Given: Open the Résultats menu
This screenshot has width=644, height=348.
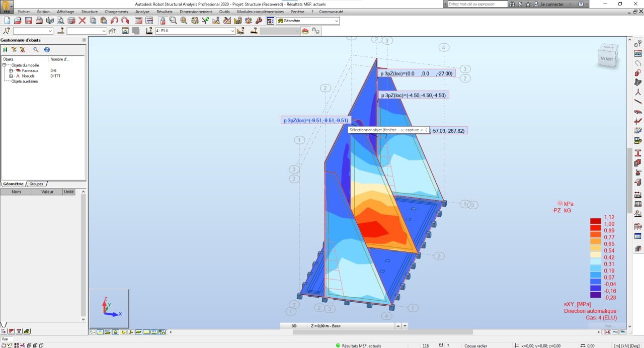Looking at the screenshot, I should tap(164, 12).
